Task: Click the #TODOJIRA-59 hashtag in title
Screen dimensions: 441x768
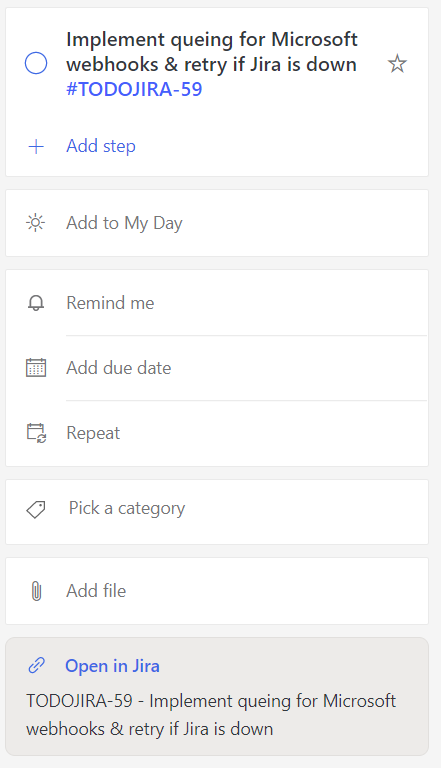Action: pos(134,89)
